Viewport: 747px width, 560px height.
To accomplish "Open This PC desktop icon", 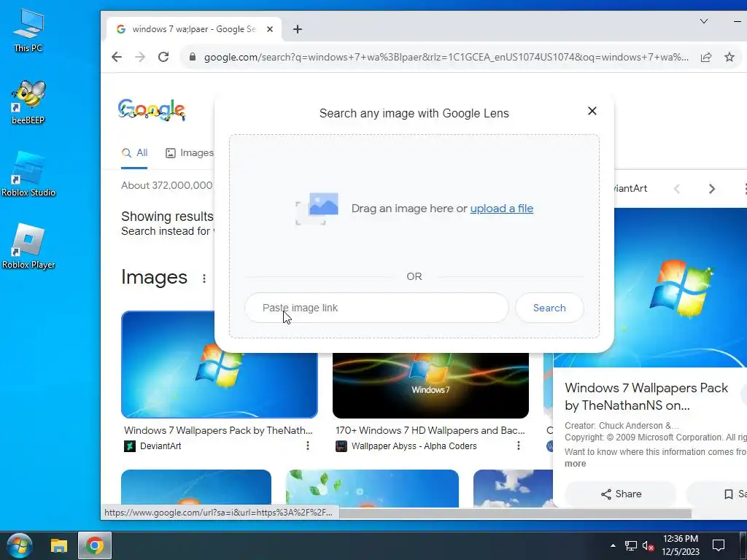I will [28, 31].
